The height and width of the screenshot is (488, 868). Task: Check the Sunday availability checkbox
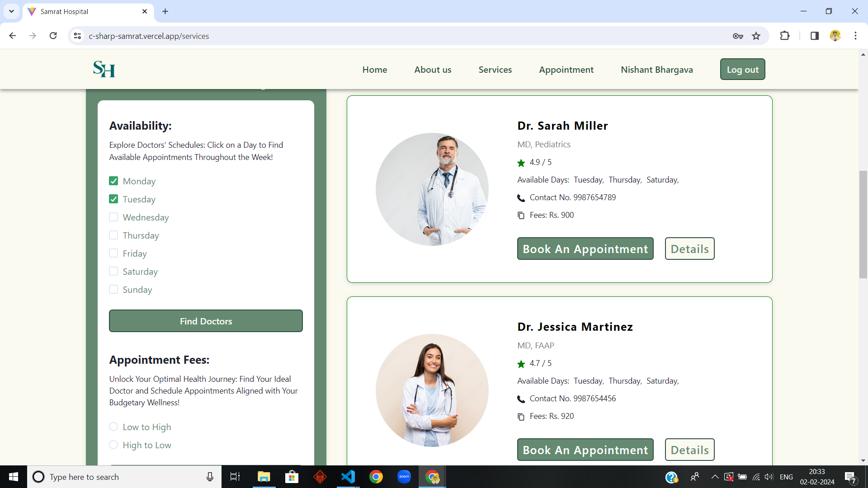(x=113, y=290)
